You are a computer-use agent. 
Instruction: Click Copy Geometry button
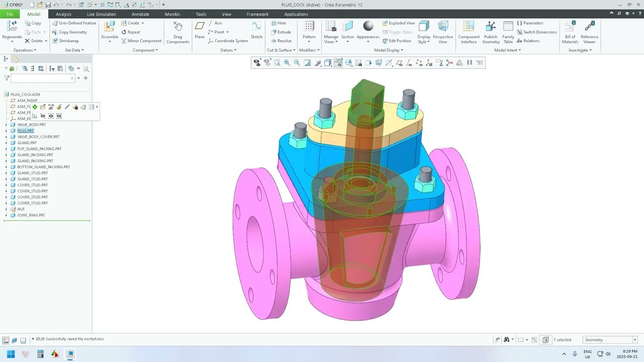(69, 32)
